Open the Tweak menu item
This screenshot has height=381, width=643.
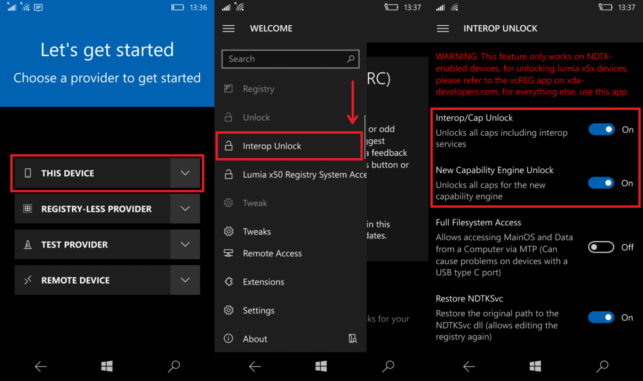point(290,203)
